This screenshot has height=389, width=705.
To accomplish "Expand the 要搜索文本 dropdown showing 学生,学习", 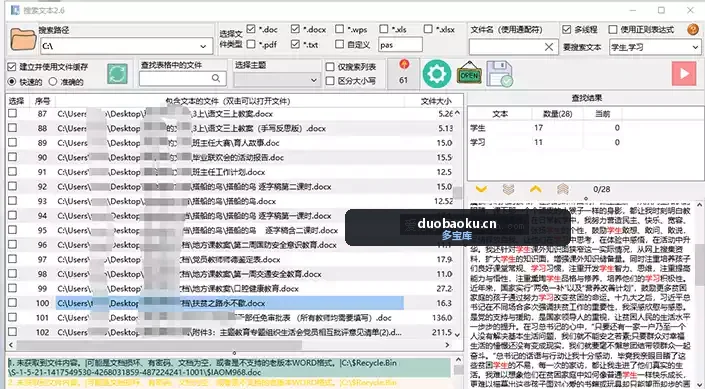I will point(695,47).
